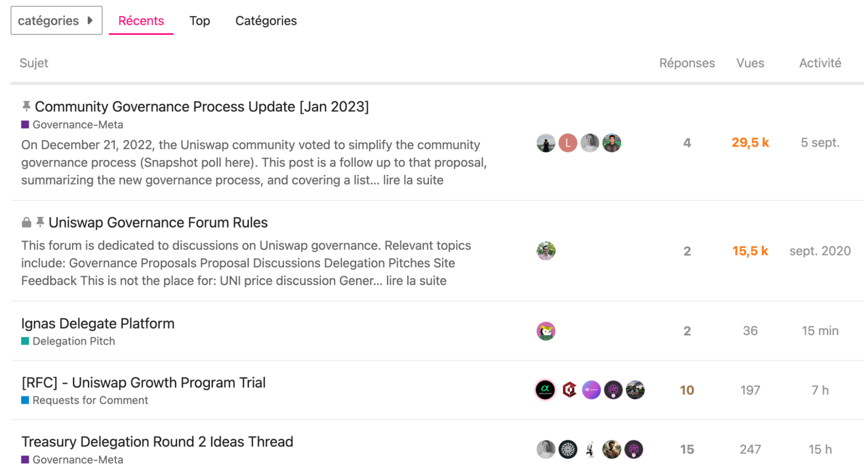Open the catégories dropdown filter
Screen dimensions: 868x473
[x=56, y=20]
